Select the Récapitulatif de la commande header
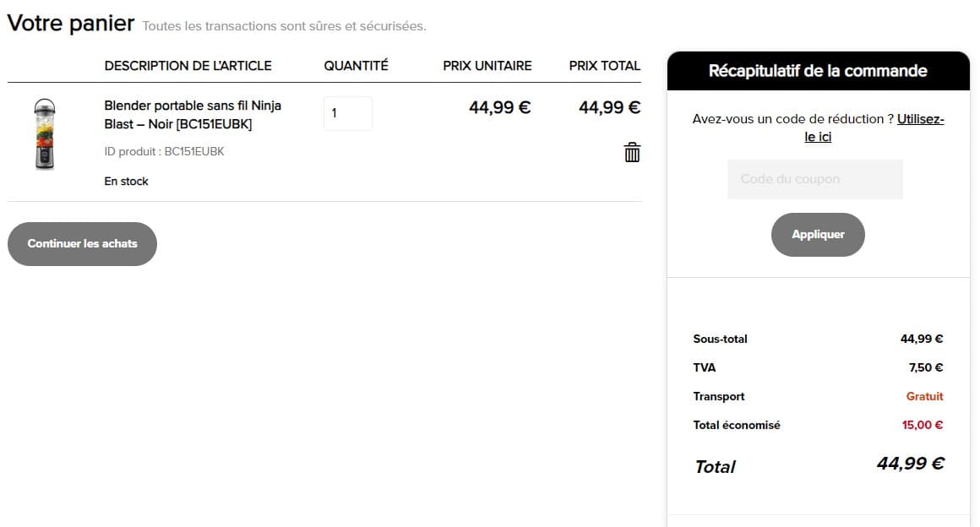The image size is (980, 527). click(818, 71)
